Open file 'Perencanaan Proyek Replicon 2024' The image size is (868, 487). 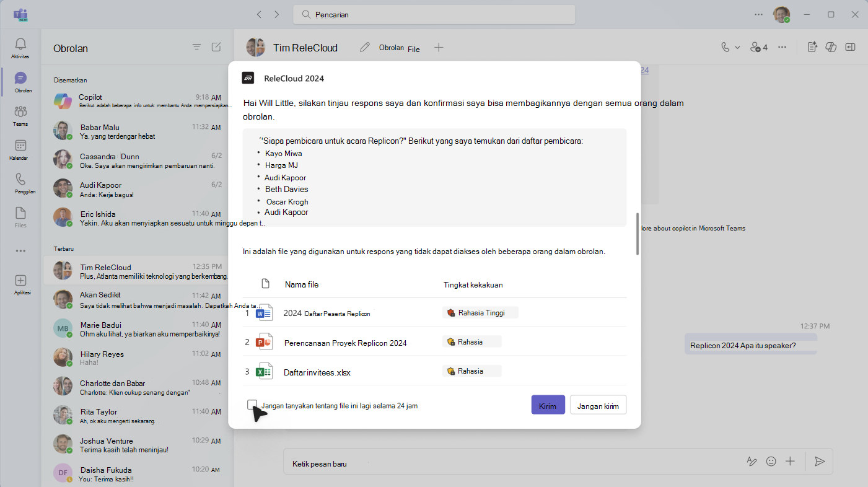pyautogui.click(x=345, y=343)
